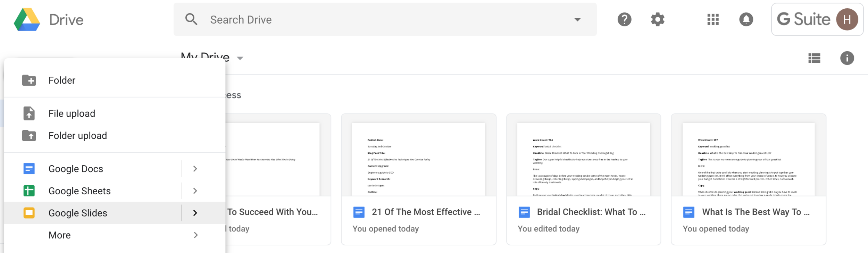Image resolution: width=868 pixels, height=253 pixels.
Task: Click the green Google Sheets icon
Action: (29, 191)
